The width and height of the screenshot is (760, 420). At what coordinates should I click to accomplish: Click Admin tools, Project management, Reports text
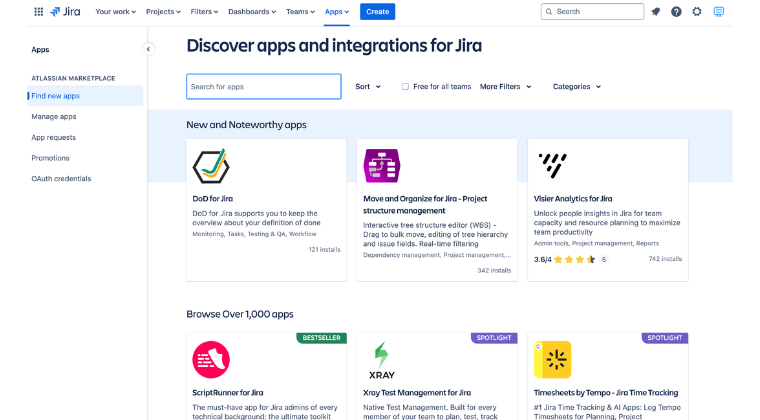pos(596,243)
